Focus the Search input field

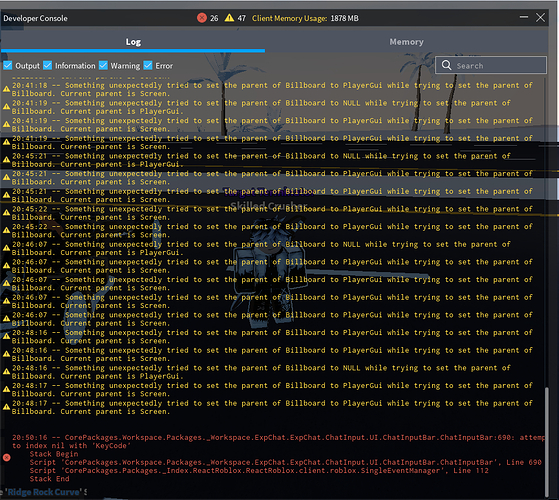pos(491,65)
